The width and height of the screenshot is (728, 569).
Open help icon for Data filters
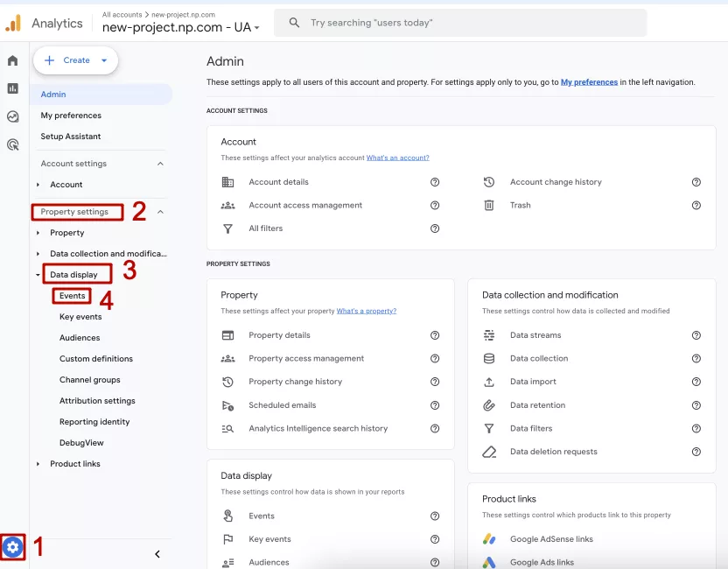tap(696, 429)
